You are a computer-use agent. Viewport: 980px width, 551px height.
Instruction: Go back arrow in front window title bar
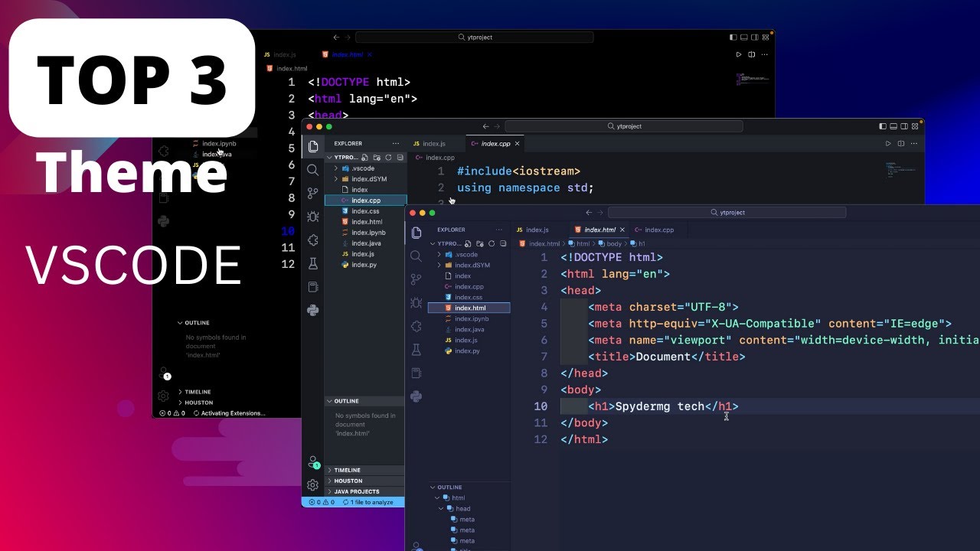[x=589, y=212]
